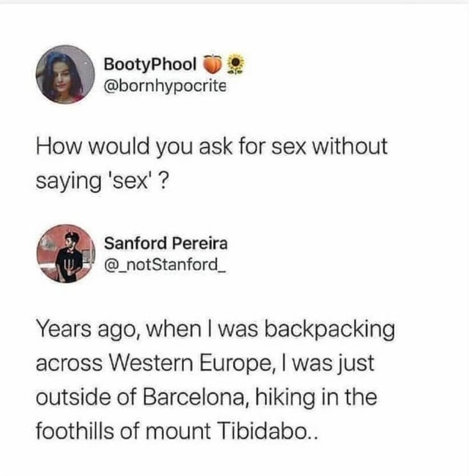Viewport: 469px width, 476px height.
Task: Open the BootyPhool display name
Action: tap(150, 64)
